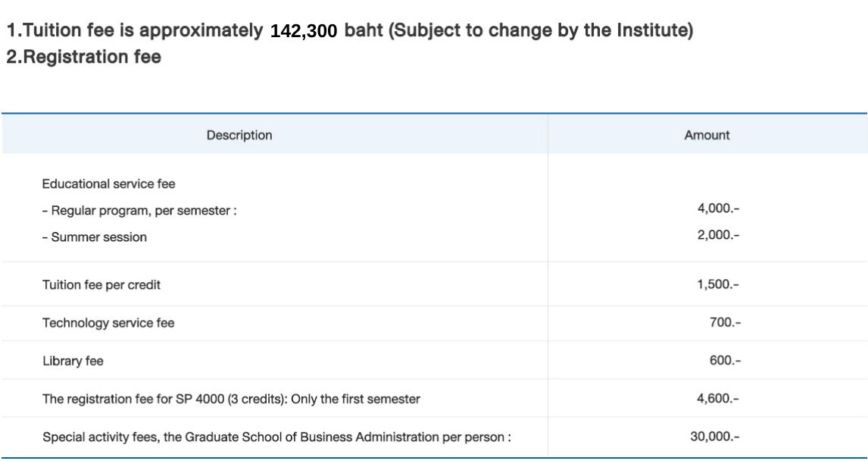Click the Registration fee heading

[83, 57]
